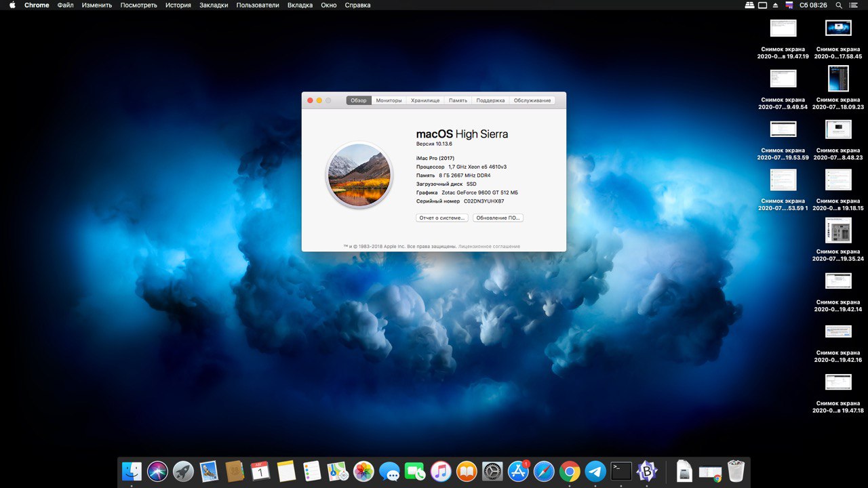
Task: Open the Trash in the Dock
Action: click(x=736, y=471)
